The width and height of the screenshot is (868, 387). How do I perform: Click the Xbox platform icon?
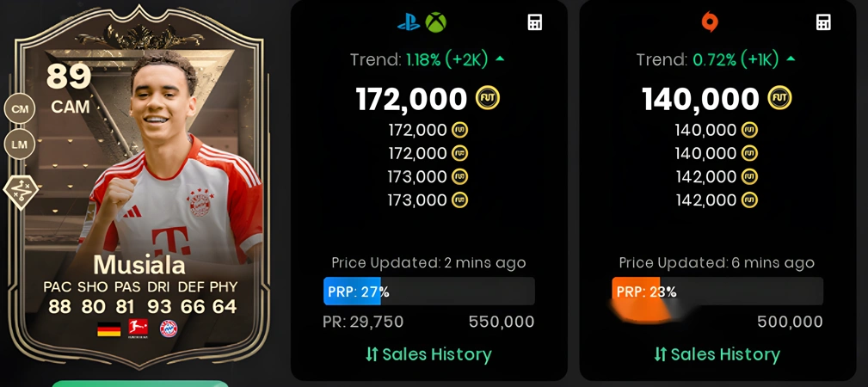435,22
